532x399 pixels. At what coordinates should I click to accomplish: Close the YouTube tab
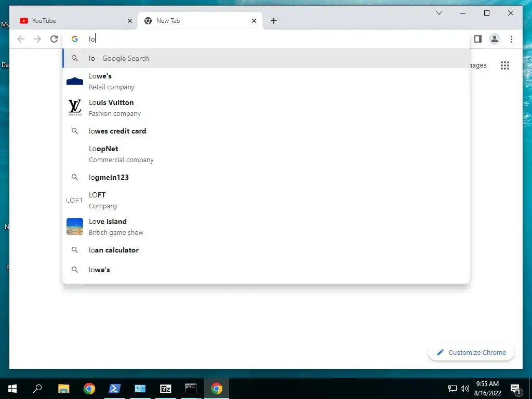click(129, 21)
